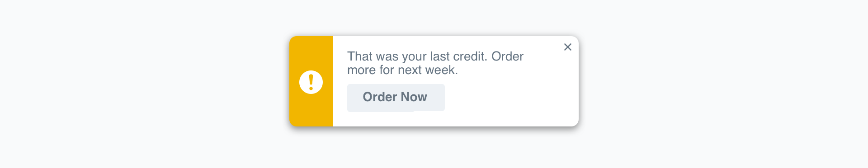Close the last credit alert

coord(568,47)
